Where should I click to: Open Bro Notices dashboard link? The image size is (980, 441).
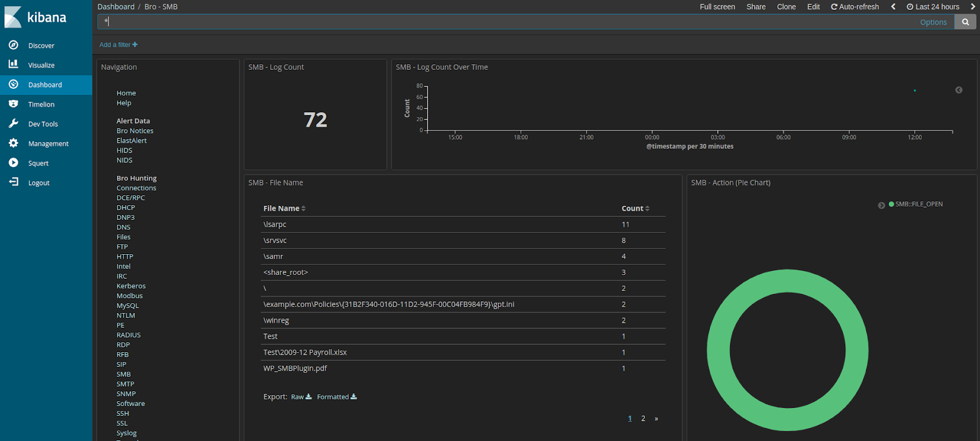pyautogui.click(x=135, y=131)
